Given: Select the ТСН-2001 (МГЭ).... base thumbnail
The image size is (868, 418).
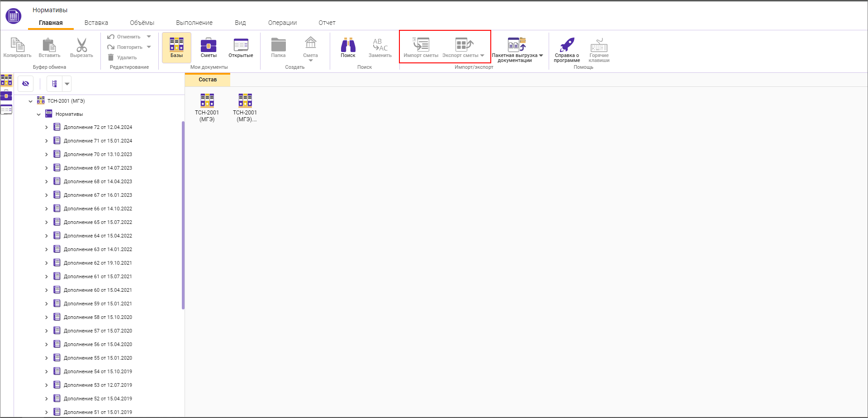Looking at the screenshot, I should [x=245, y=108].
